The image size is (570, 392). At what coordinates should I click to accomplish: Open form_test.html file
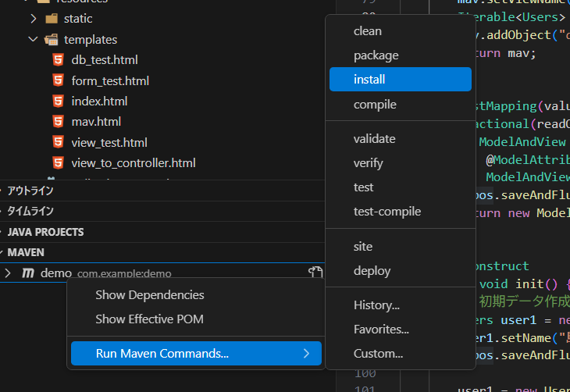pyautogui.click(x=109, y=80)
